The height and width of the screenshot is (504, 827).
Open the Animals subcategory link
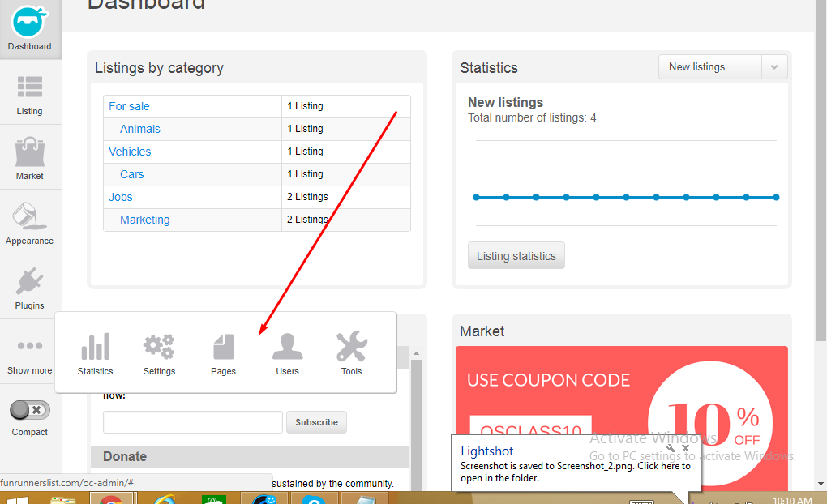(139, 129)
